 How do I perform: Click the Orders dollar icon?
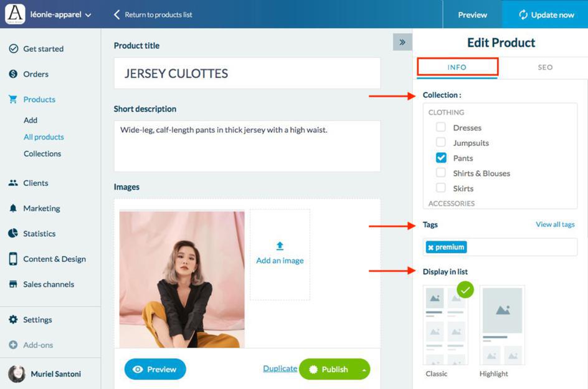point(13,74)
